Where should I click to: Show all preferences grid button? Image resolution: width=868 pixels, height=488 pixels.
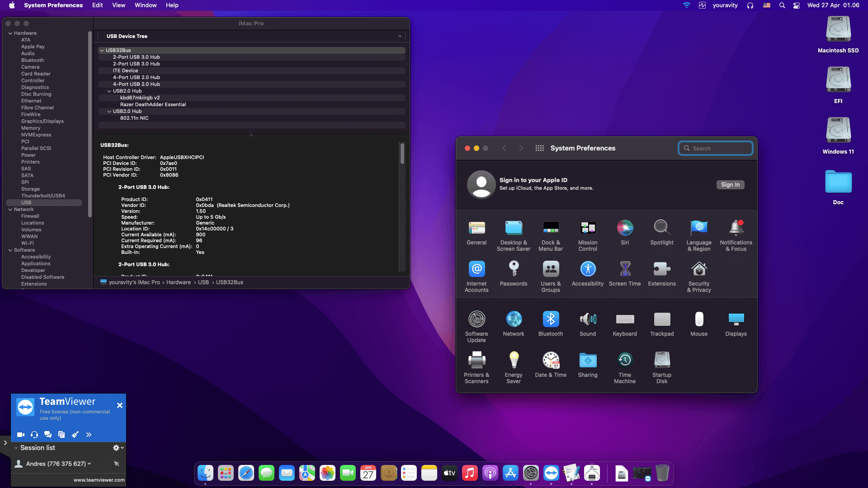[539, 148]
